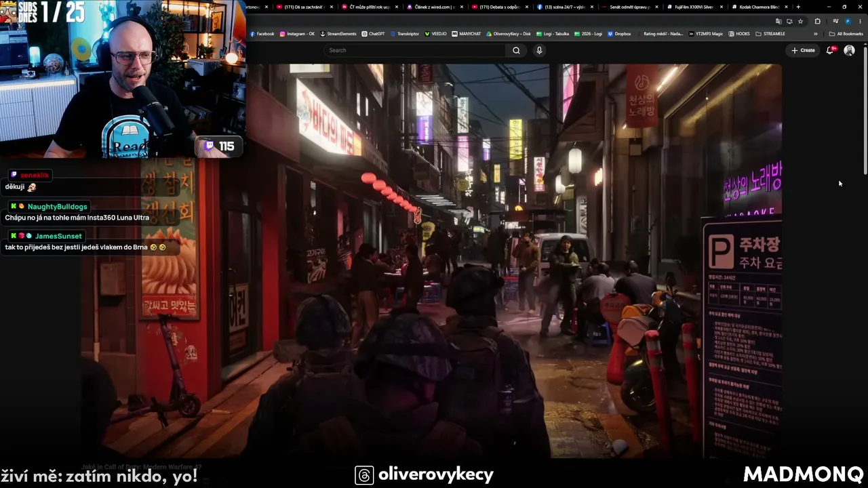Close the 'Debata s odpůrc' tab
The image size is (868, 488).
click(x=526, y=7)
